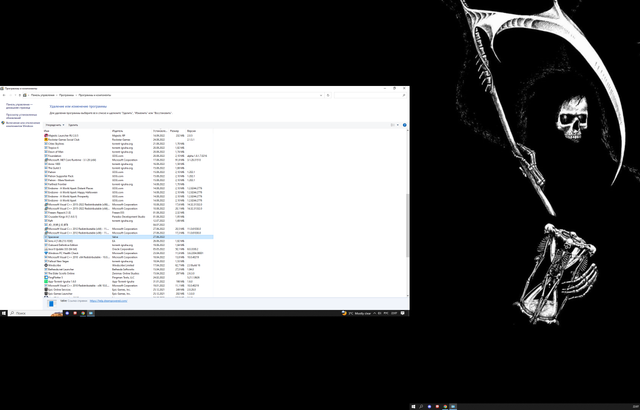Click the language indicator in inner taskbar tray
Image resolution: width=640 pixels, height=410 pixels.
(386, 313)
